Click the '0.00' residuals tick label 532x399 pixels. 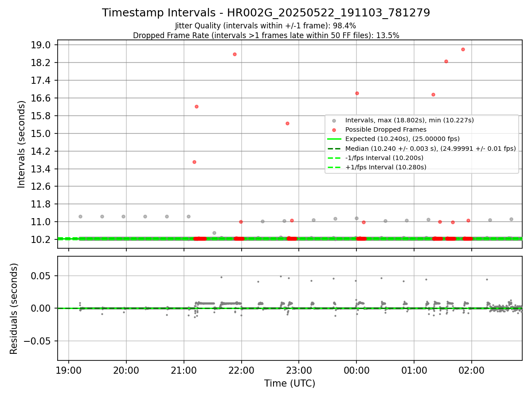coord(42,309)
